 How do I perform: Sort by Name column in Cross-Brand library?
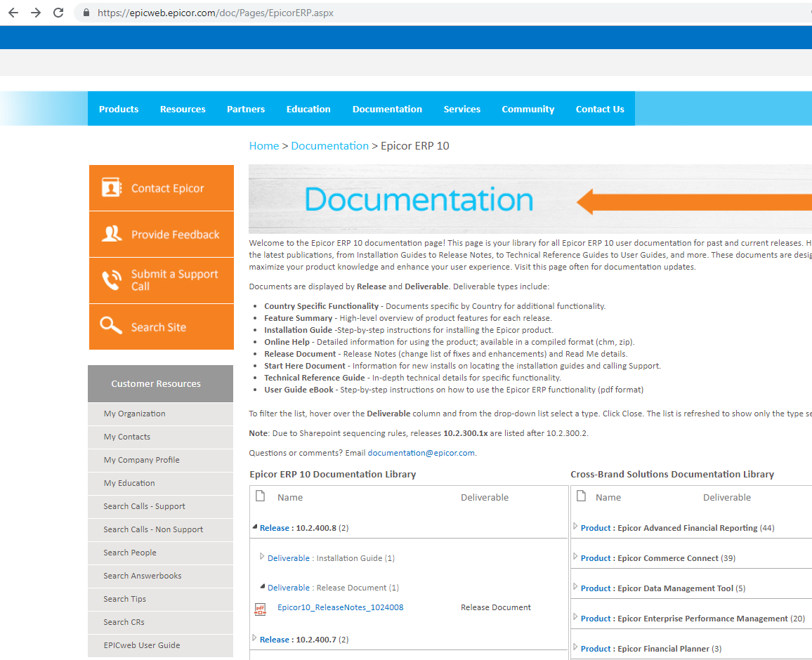[x=608, y=498]
